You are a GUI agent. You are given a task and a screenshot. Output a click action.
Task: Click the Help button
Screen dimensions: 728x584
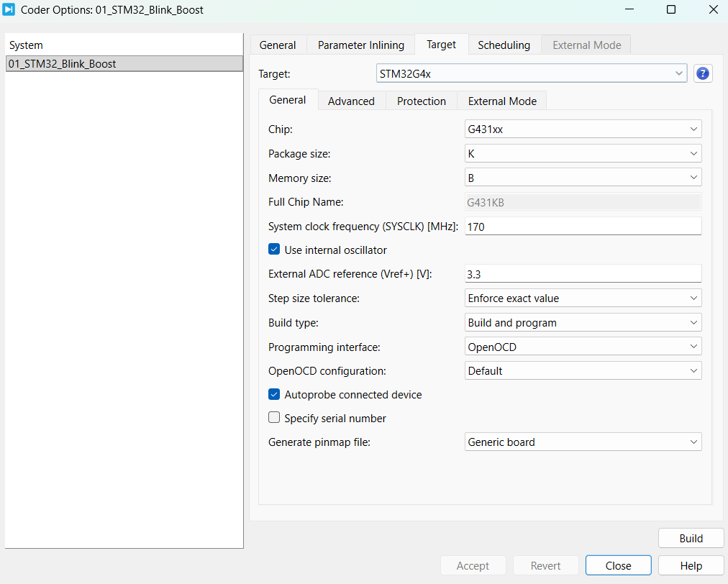691,566
